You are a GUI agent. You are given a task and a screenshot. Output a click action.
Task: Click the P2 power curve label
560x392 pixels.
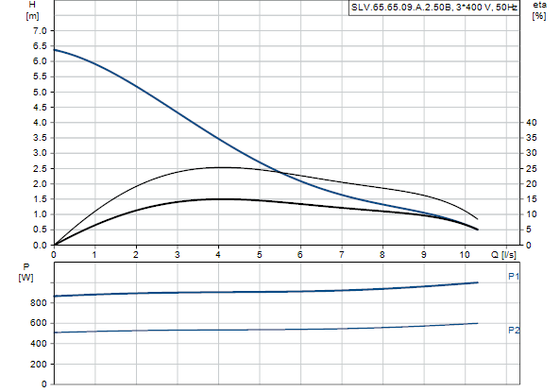pos(514,331)
